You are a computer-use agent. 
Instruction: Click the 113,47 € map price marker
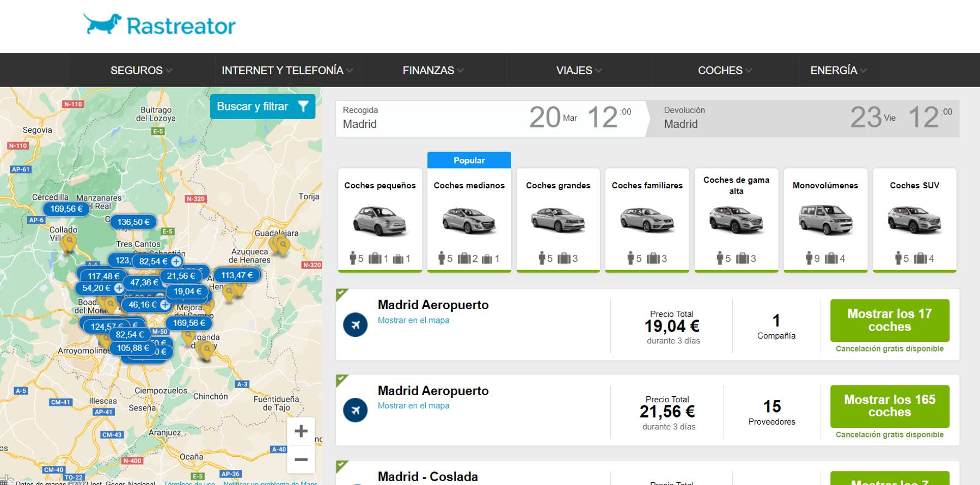point(237,275)
